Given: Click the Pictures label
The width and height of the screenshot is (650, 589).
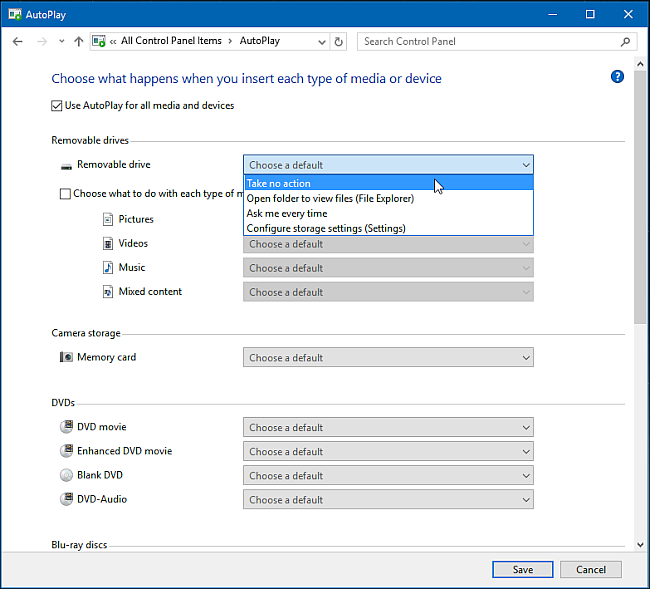Looking at the screenshot, I should click(136, 219).
